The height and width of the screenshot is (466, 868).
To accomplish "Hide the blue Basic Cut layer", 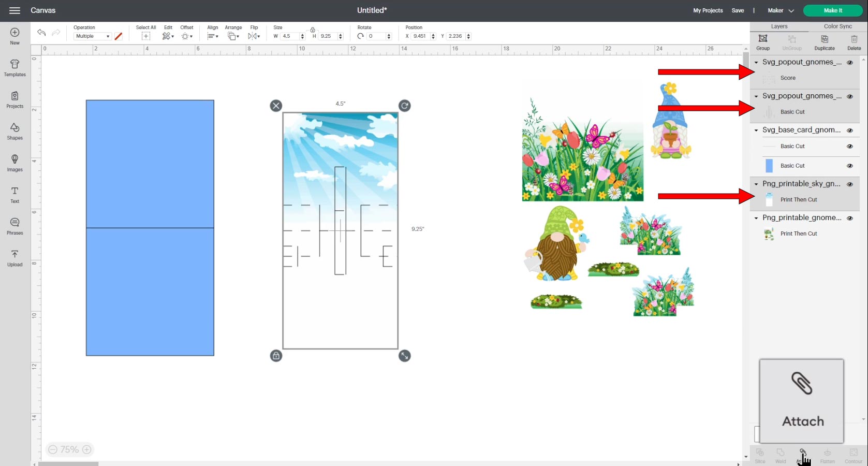I will 849,166.
